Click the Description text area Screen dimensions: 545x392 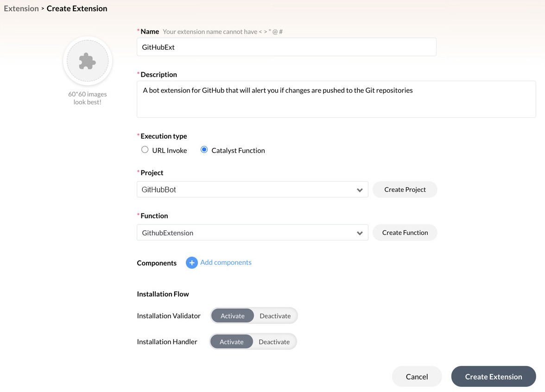click(336, 99)
